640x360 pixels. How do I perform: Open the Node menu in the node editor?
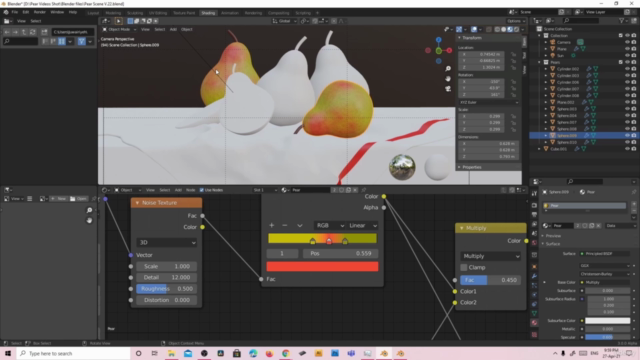point(191,190)
